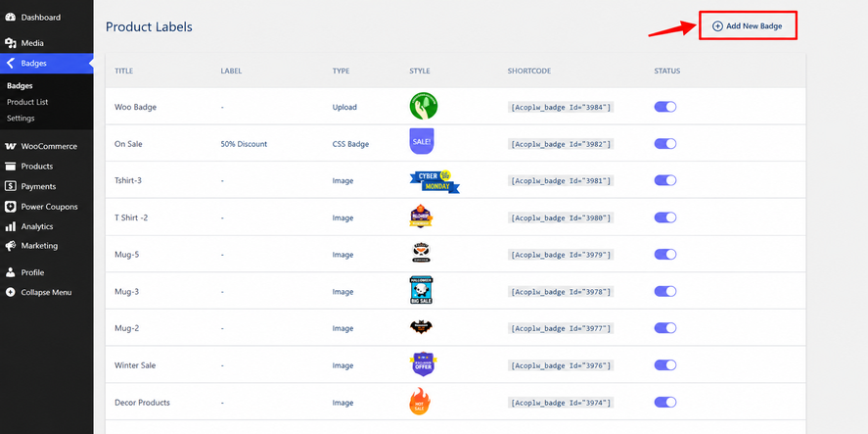The image size is (868, 434).
Task: Click the Woo Badge green style thumbnail
Action: 424,106
